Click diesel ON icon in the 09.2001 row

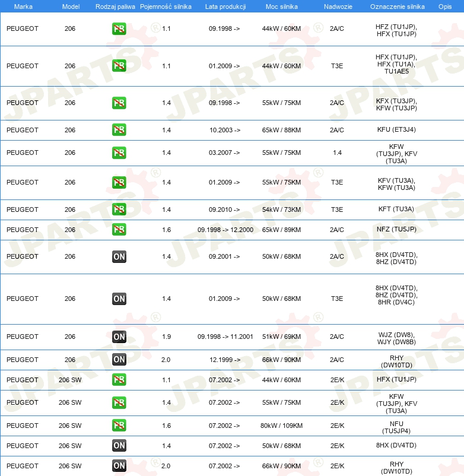point(119,257)
